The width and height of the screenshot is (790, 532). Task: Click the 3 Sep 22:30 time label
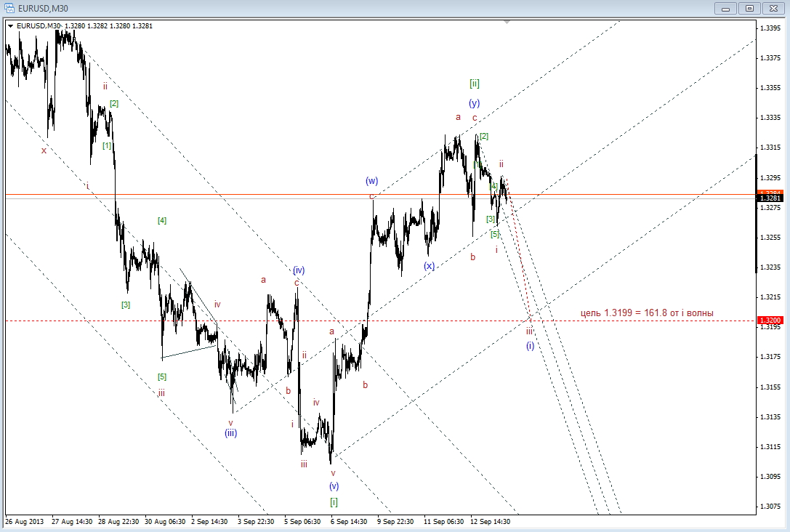point(255,521)
